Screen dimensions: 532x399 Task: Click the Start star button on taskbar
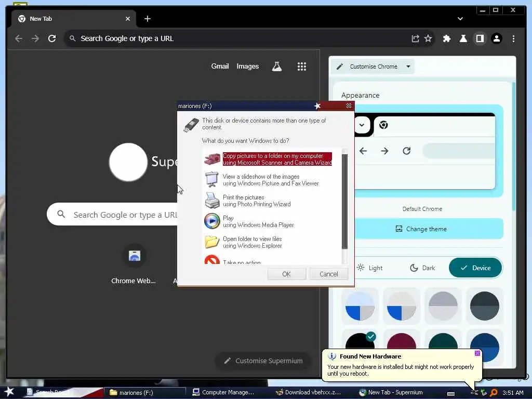click(x=9, y=392)
